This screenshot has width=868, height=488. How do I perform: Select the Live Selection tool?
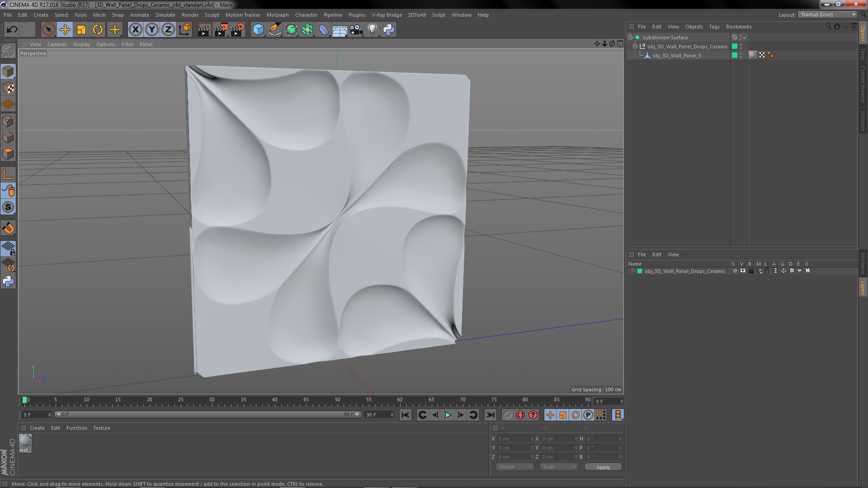[x=48, y=30]
